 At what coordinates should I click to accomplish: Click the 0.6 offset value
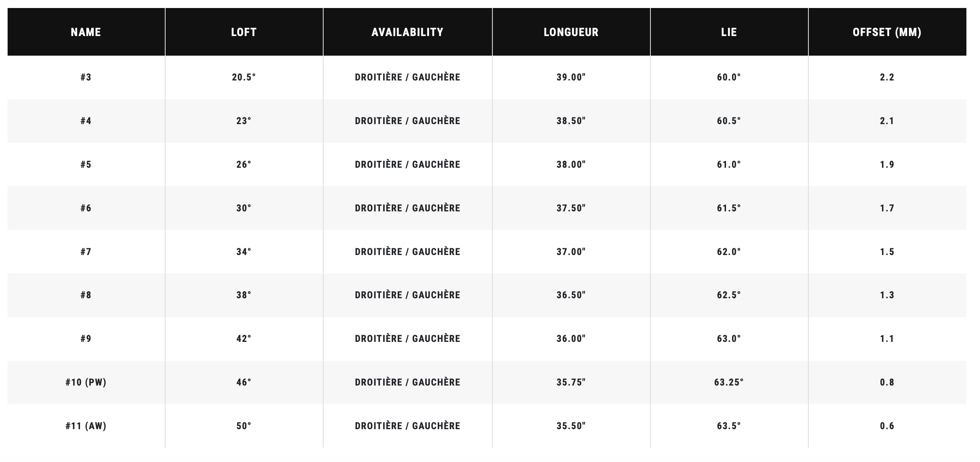point(887,426)
